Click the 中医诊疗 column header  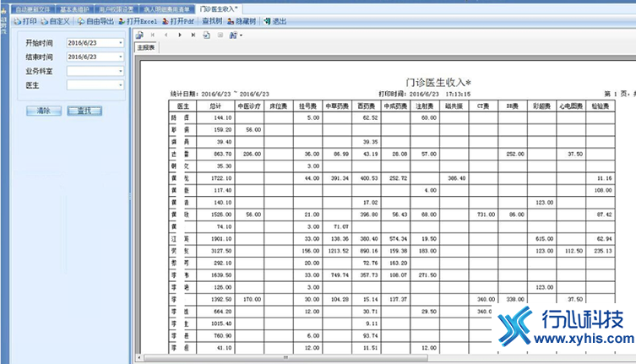[249, 106]
